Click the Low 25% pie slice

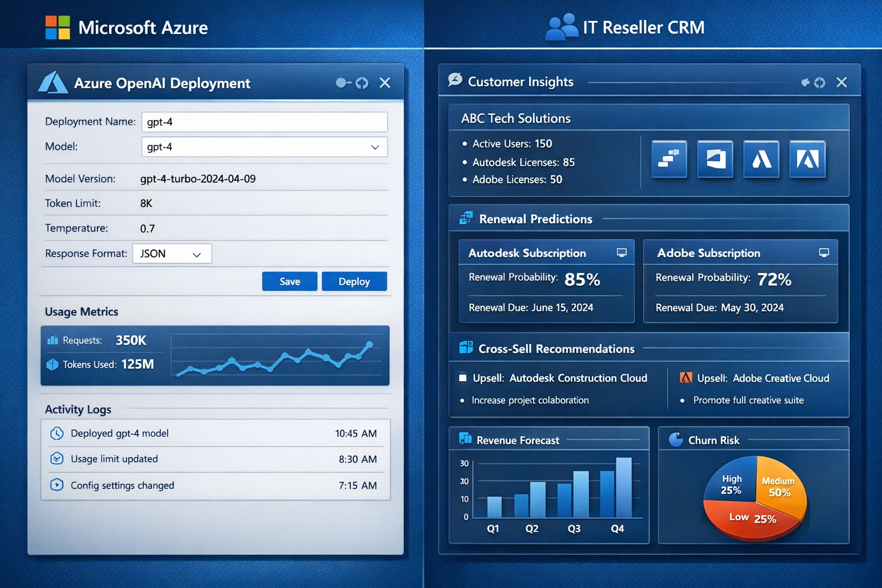tap(751, 519)
